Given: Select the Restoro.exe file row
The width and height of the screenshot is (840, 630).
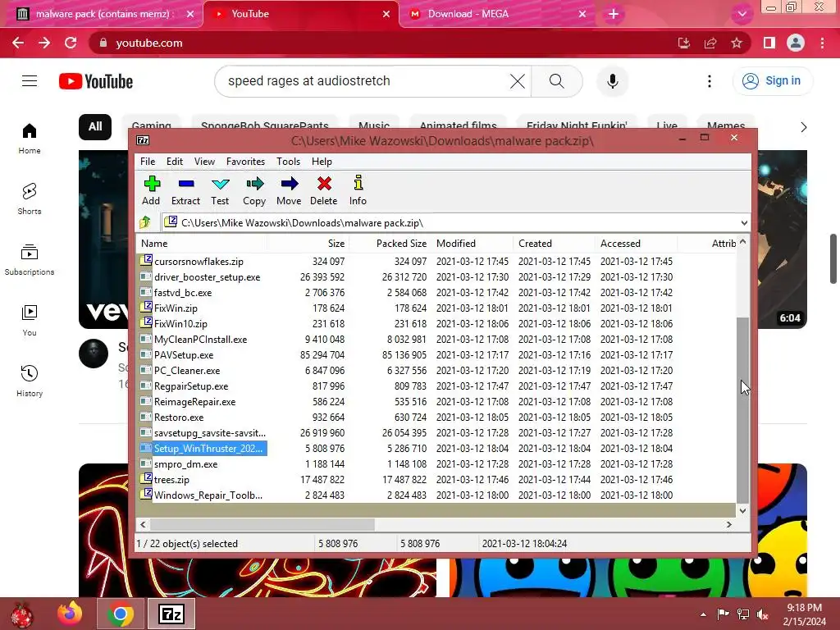Looking at the screenshot, I should pyautogui.click(x=179, y=418).
